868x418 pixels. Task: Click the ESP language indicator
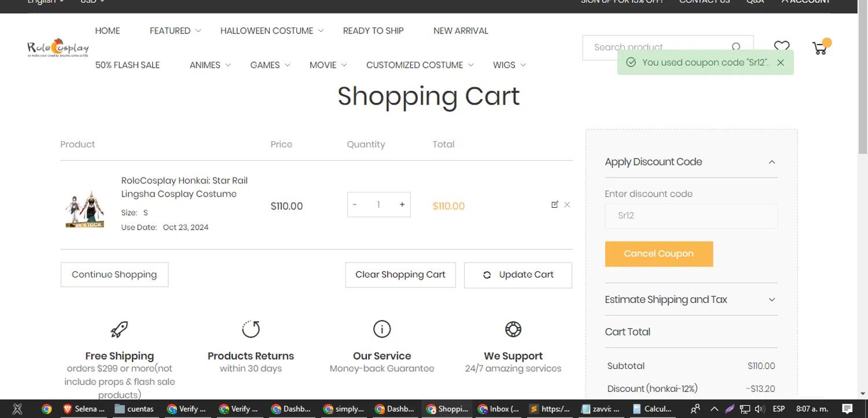(779, 409)
